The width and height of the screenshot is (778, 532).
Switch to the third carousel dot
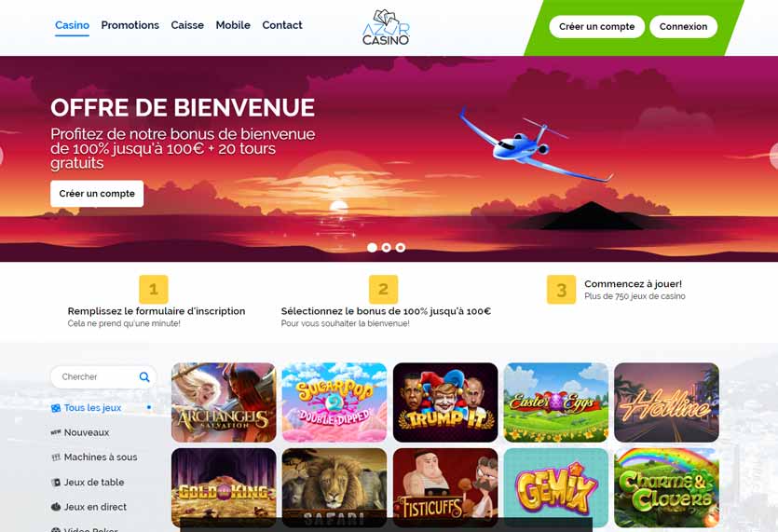pos(401,247)
